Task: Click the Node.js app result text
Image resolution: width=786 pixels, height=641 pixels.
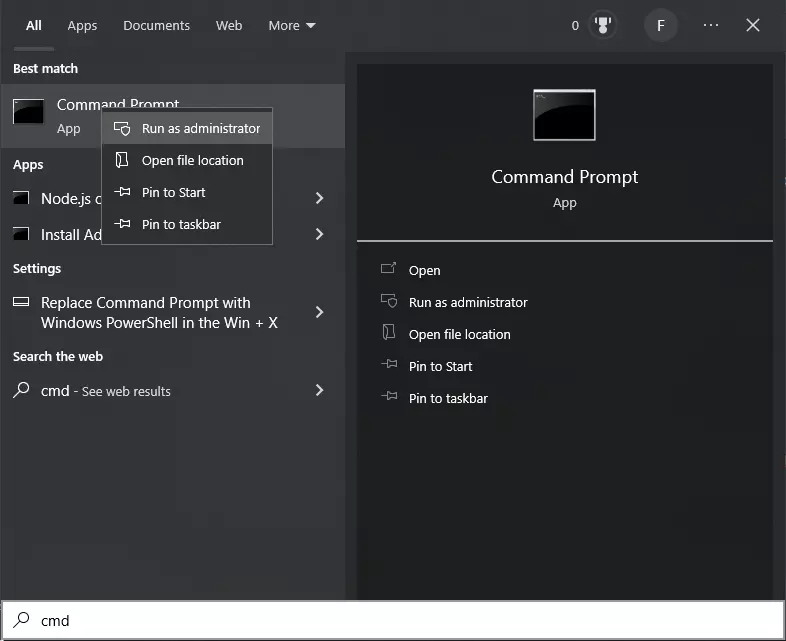Action: 71,198
